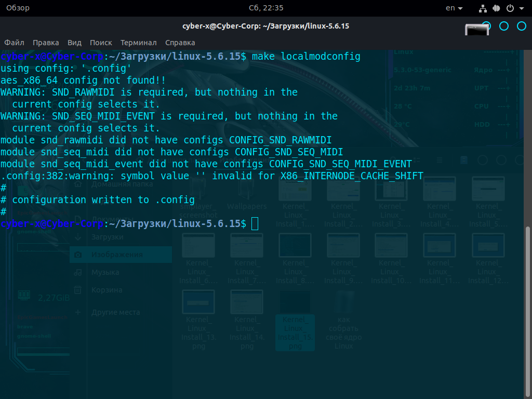
Task: Open the Правка menu
Action: click(x=46, y=43)
